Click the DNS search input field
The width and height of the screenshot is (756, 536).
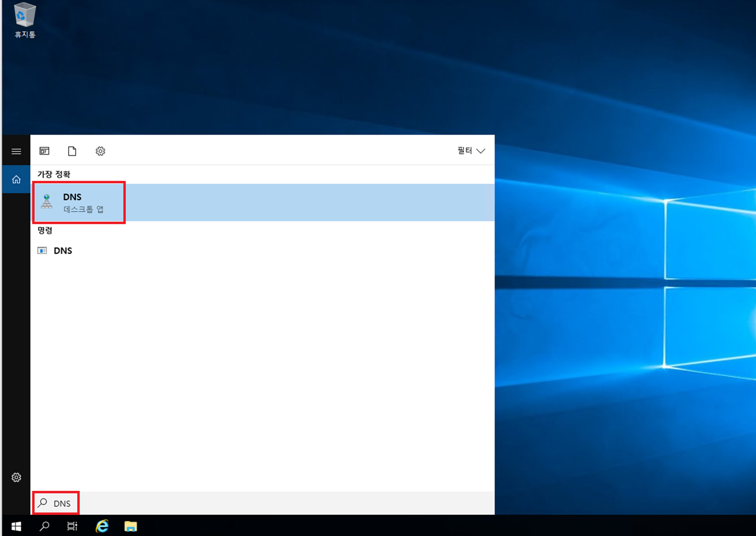point(263,503)
